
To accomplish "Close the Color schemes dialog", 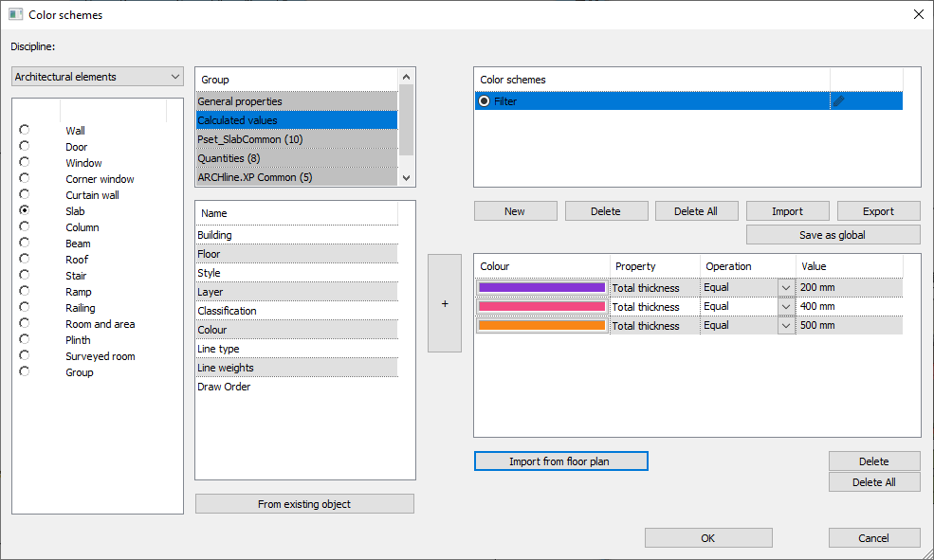I will (917, 14).
